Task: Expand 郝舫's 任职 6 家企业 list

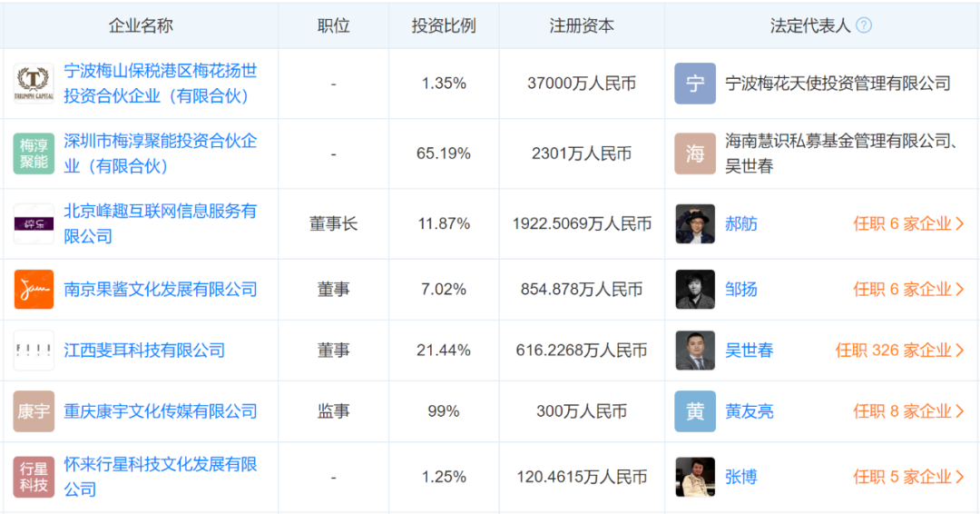Action: coord(908,223)
